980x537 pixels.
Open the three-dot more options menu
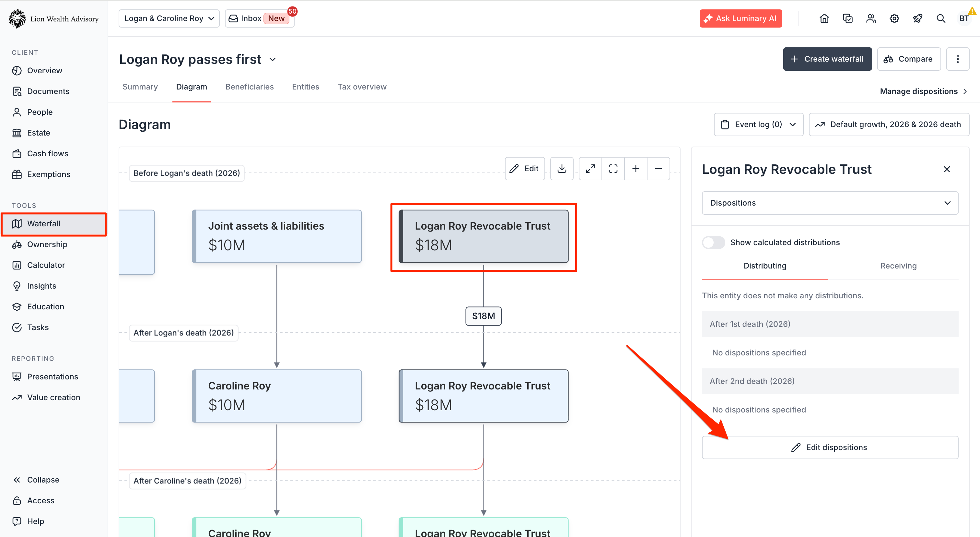coord(958,59)
